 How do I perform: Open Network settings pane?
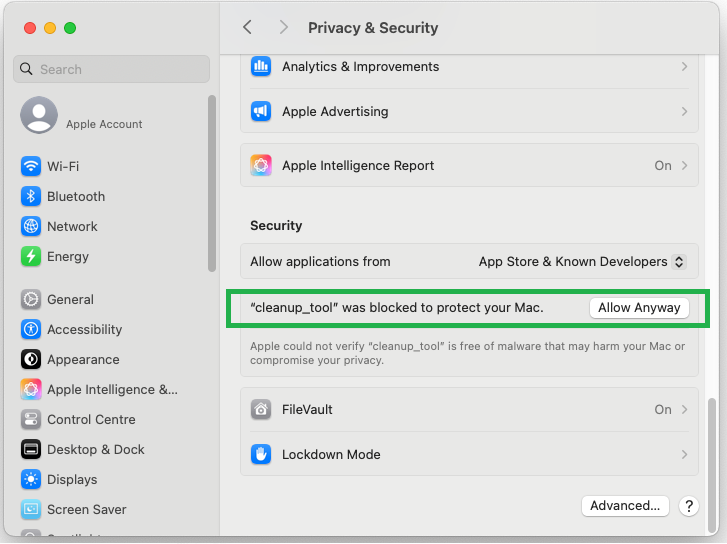point(72,226)
